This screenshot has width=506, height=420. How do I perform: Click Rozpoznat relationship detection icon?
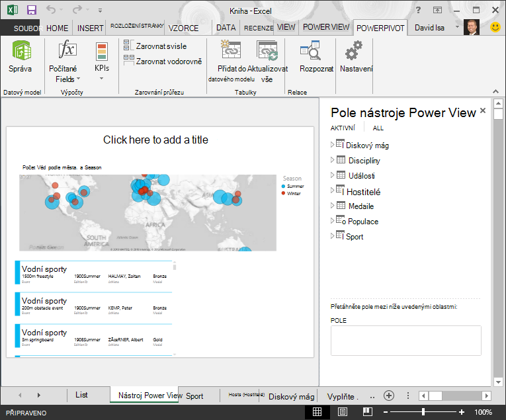[x=310, y=50]
